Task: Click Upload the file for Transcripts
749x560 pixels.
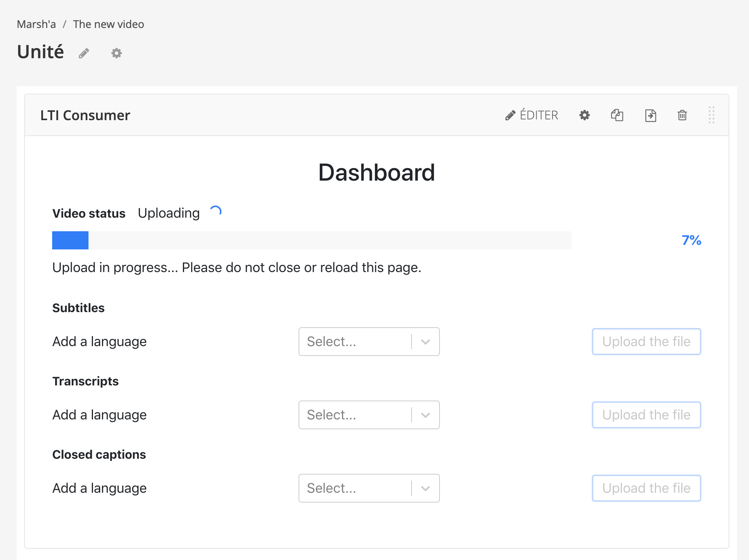Action: [646, 415]
